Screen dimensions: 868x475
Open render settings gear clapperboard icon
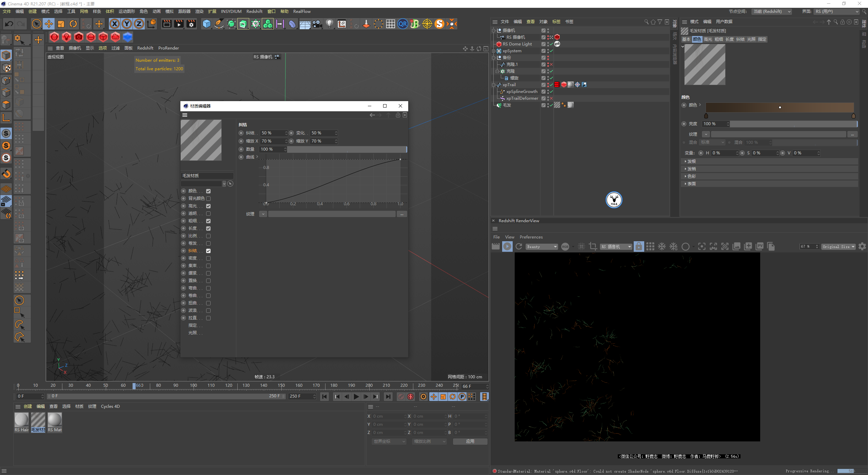click(x=192, y=24)
